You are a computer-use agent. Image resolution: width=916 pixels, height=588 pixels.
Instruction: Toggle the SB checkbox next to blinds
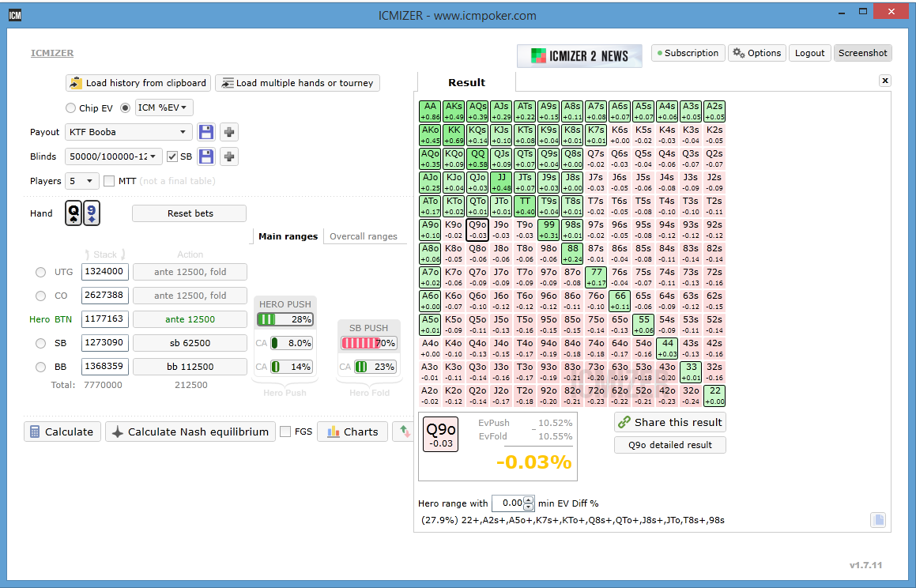(x=172, y=156)
